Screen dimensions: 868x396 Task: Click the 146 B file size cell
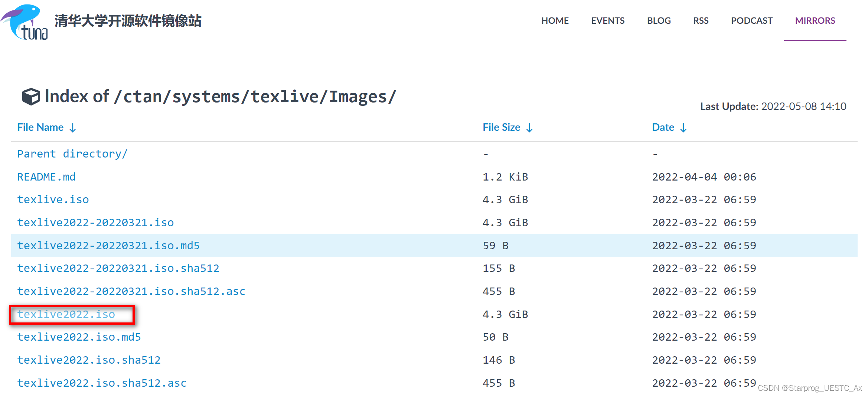pos(499,360)
